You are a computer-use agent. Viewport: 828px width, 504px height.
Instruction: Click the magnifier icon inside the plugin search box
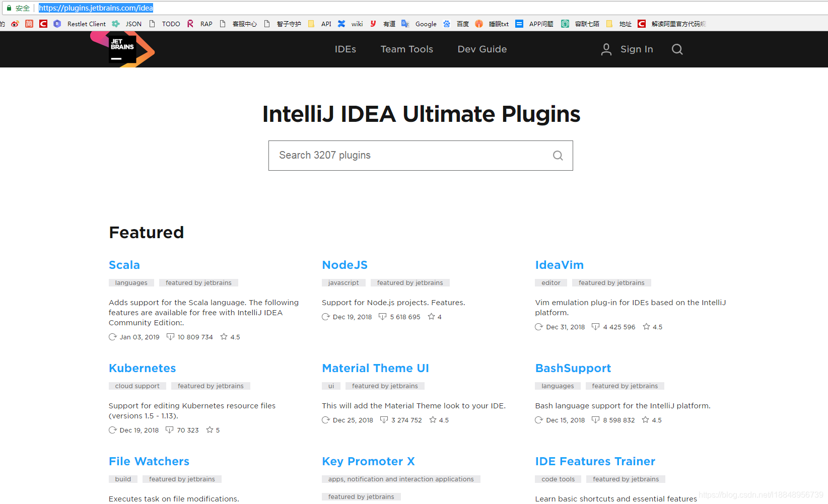[558, 156]
